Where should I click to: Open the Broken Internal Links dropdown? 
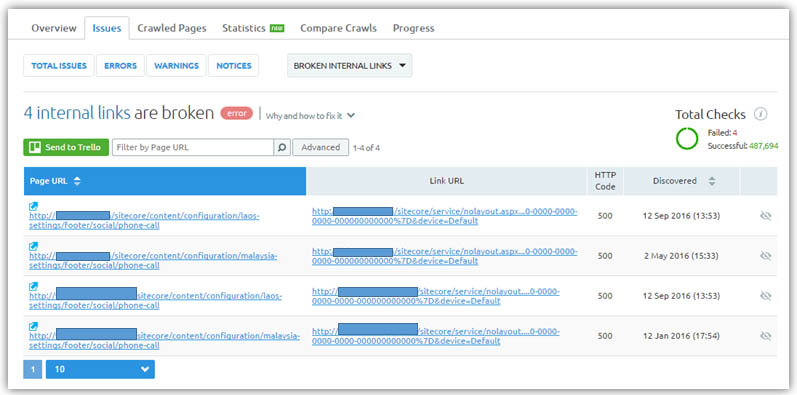(x=350, y=66)
